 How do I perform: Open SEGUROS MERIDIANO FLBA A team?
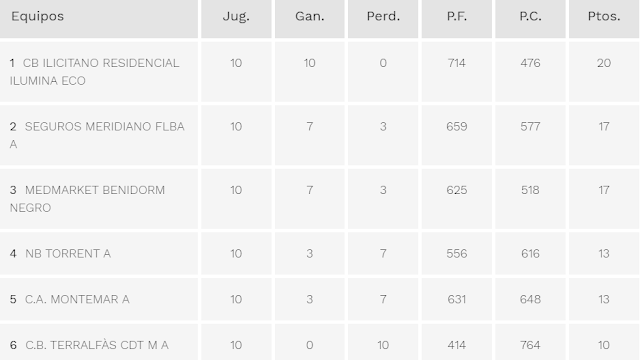97,136
